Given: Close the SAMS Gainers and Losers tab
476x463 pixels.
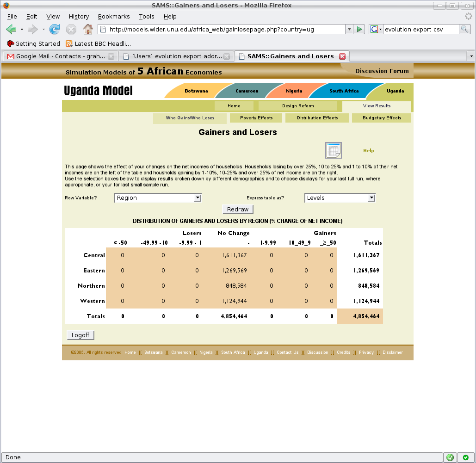Looking at the screenshot, I should [342, 56].
